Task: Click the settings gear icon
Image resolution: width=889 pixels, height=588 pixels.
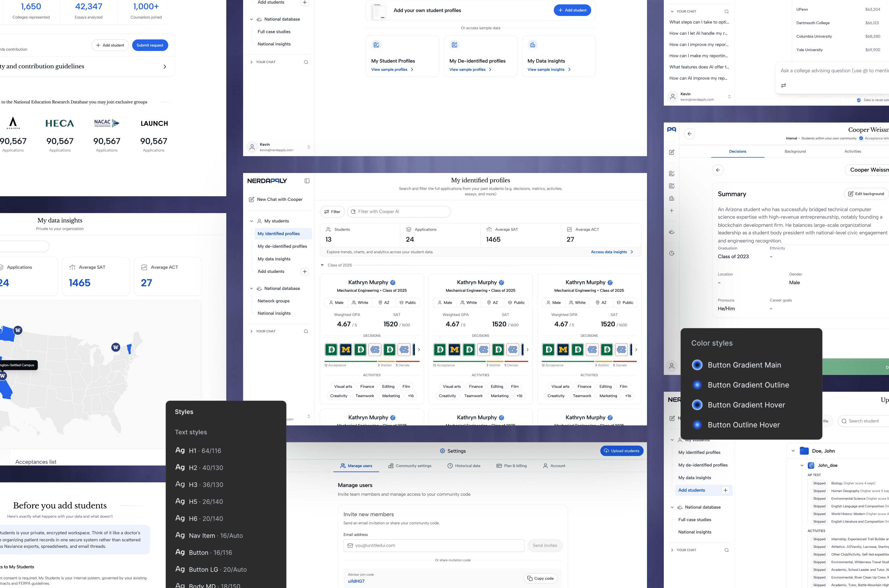Action: 442,451
